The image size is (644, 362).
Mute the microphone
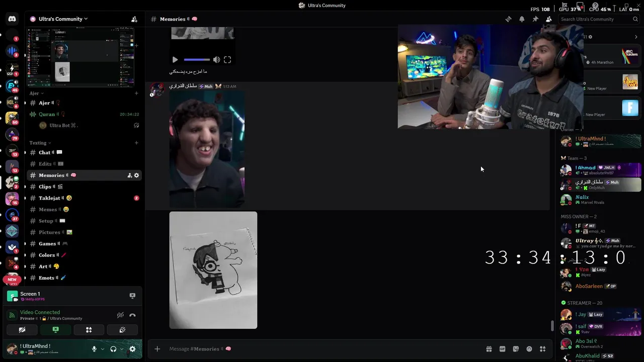coord(94,349)
